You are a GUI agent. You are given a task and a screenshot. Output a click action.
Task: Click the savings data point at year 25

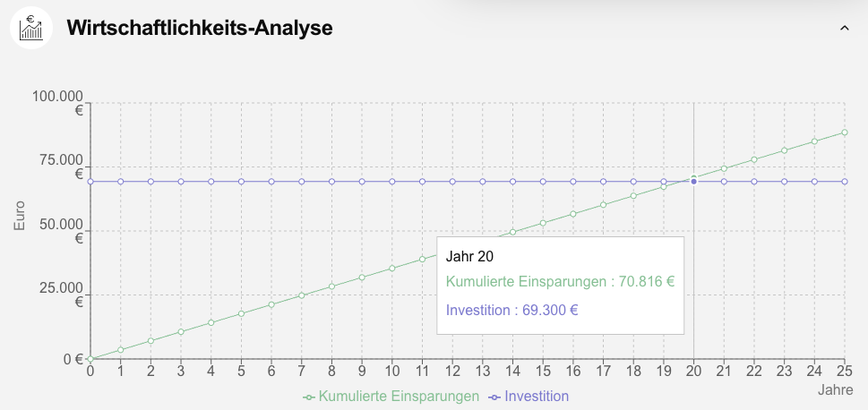tap(845, 132)
